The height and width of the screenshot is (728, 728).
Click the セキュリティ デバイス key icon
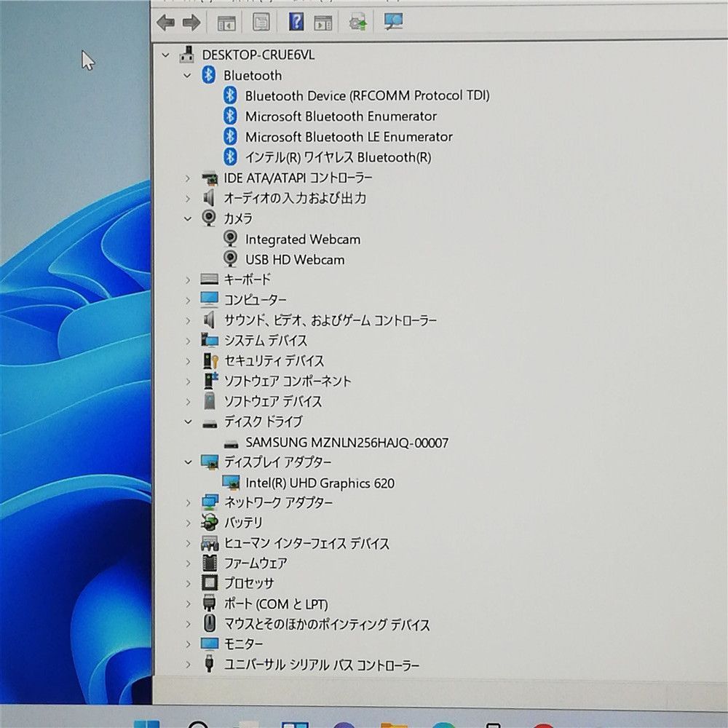pyautogui.click(x=210, y=361)
